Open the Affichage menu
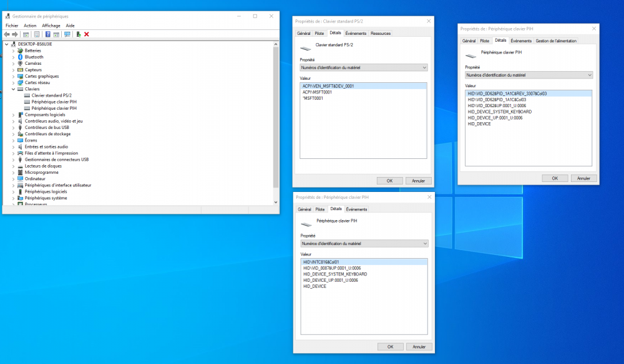The image size is (624, 364). tap(51, 26)
